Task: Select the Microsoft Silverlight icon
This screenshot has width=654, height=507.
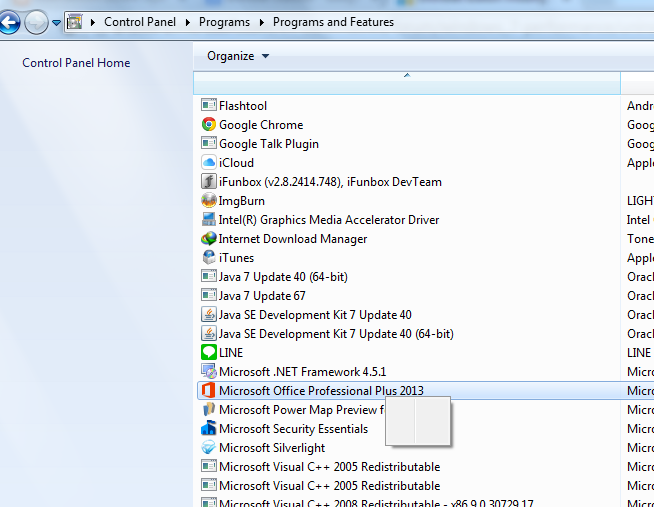Action: coord(209,447)
